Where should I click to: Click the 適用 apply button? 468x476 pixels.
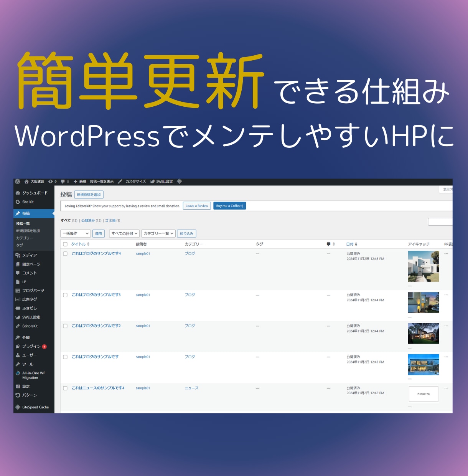tap(99, 233)
